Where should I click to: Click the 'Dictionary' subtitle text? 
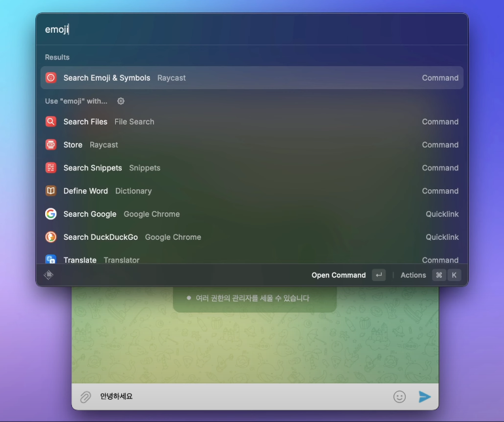coord(134,191)
